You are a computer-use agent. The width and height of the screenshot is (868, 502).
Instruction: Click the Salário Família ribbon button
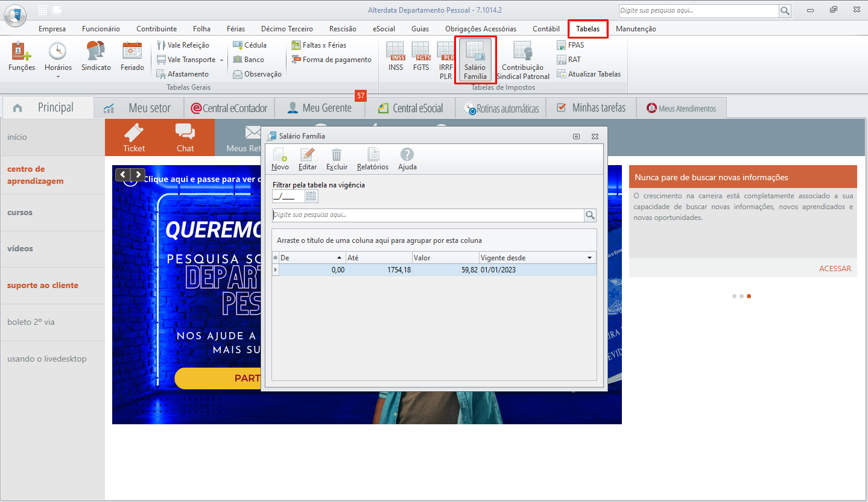[475, 60]
